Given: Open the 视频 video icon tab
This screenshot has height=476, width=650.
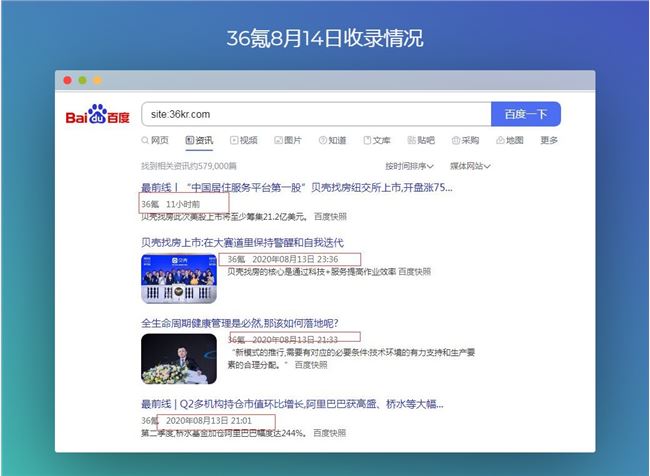Looking at the screenshot, I should click(244, 140).
